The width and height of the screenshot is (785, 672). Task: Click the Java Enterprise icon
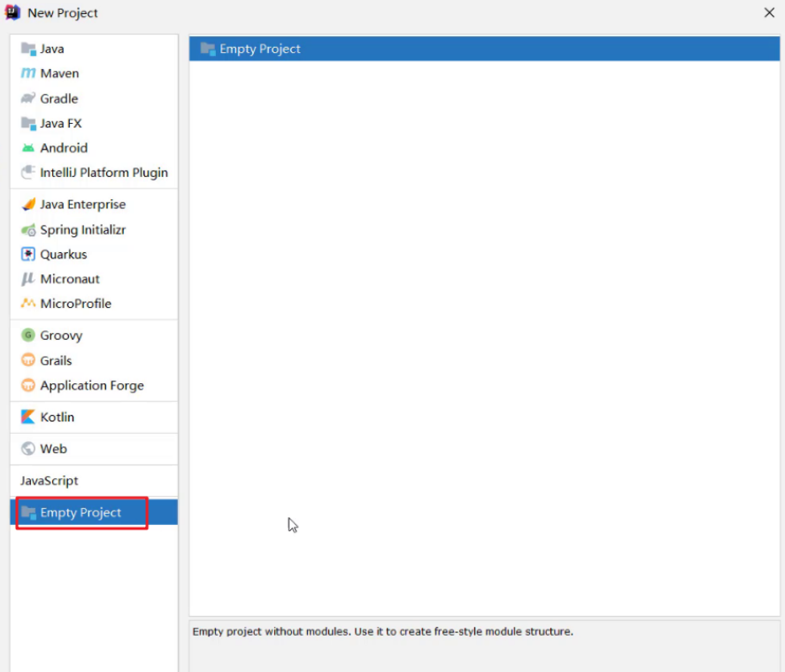coord(28,205)
